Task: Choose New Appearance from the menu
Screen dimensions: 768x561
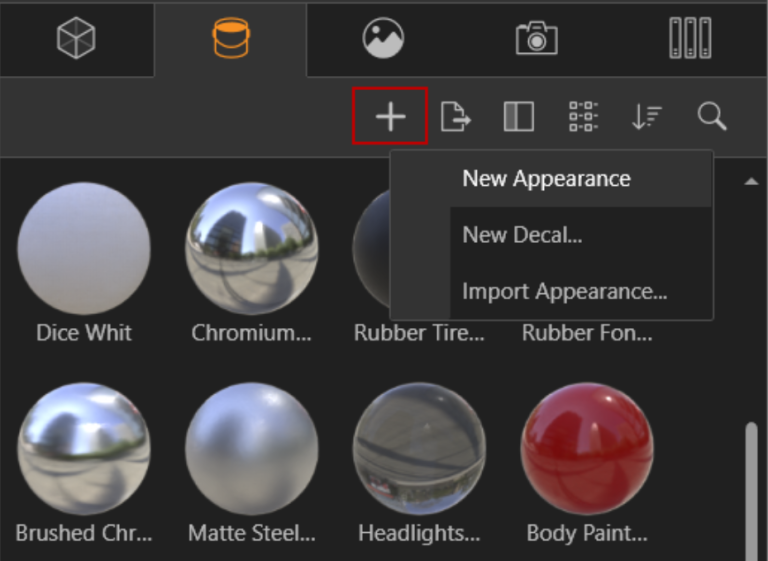Action: [x=546, y=179]
